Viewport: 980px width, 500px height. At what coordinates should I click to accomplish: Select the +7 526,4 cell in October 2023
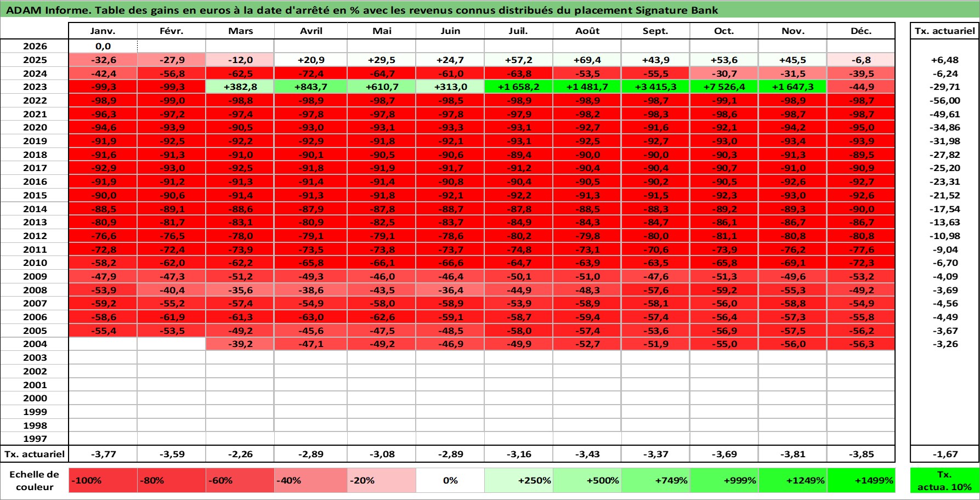point(724,87)
